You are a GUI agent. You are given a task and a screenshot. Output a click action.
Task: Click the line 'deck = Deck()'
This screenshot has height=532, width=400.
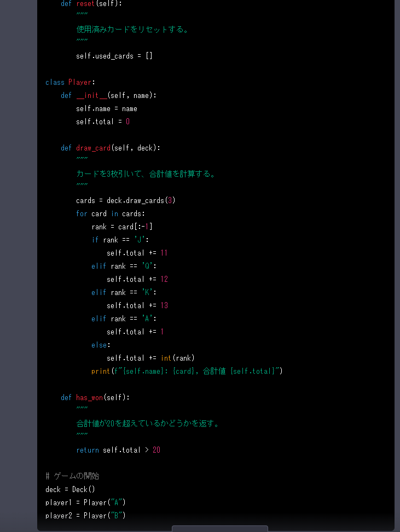70,489
